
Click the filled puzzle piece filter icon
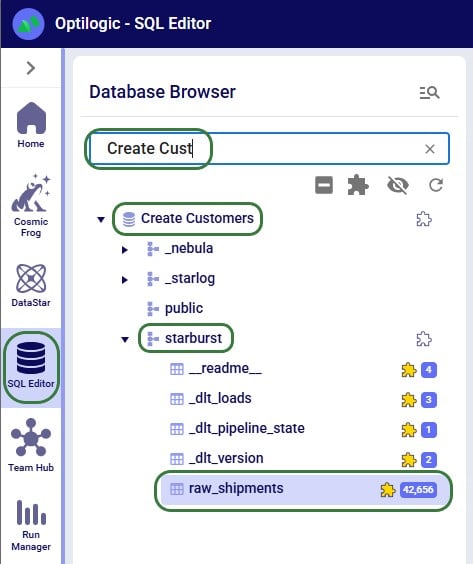pos(358,185)
